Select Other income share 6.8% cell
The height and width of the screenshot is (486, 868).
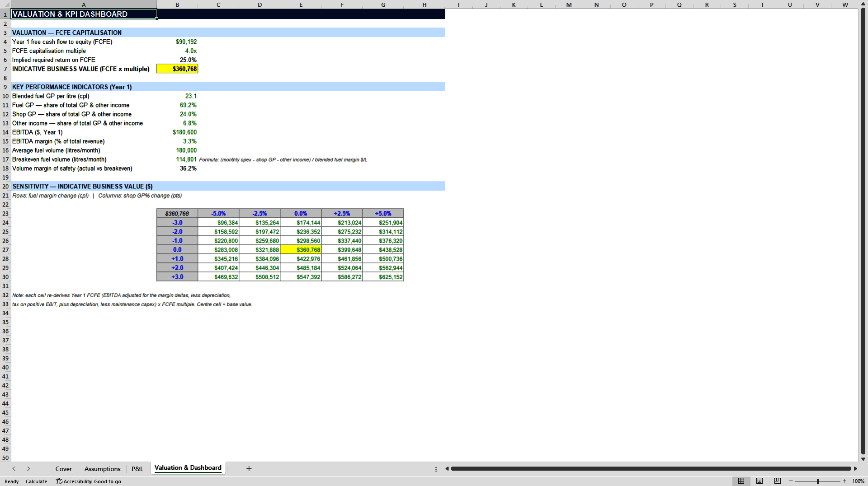(177, 123)
